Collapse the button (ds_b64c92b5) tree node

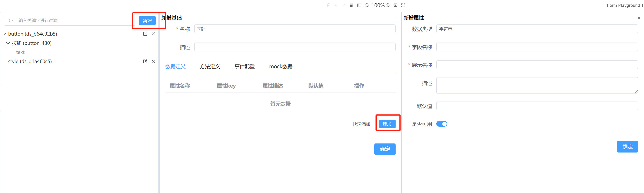(x=4, y=34)
